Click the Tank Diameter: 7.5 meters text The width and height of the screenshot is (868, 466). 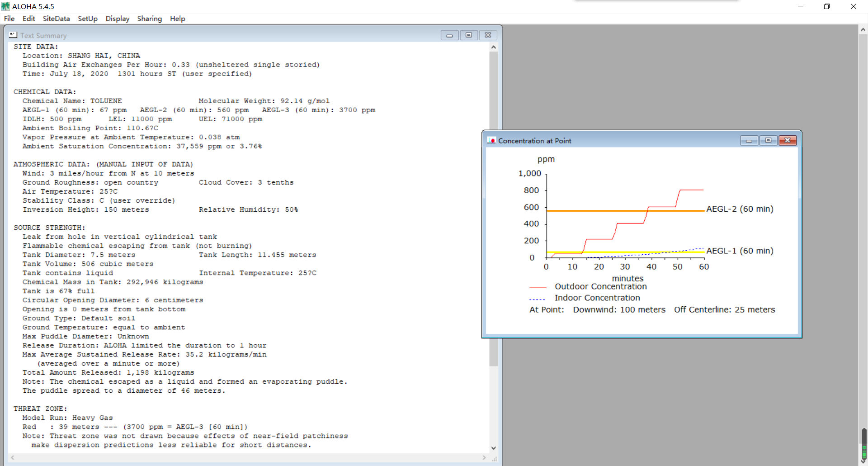79,255
